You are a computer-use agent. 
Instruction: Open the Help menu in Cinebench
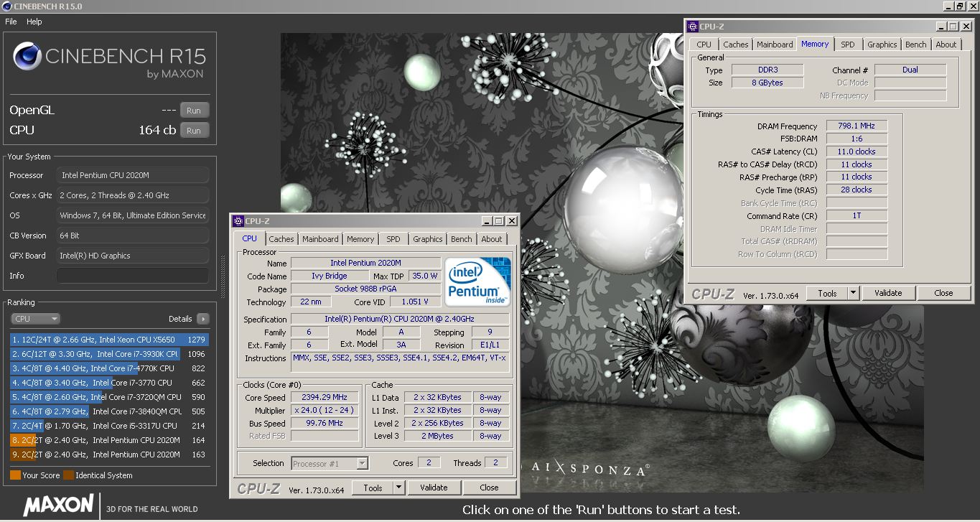point(34,22)
